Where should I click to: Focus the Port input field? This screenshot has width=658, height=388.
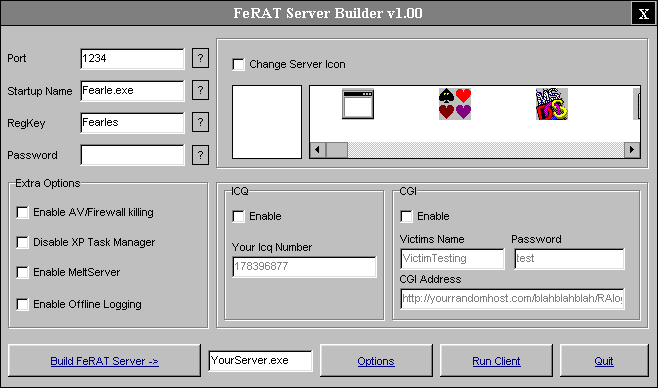coord(132,59)
